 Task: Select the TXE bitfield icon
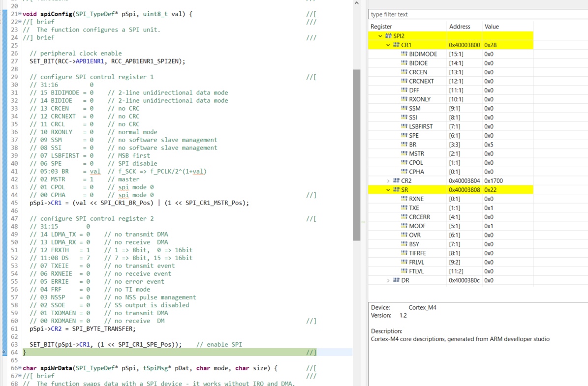(x=404, y=208)
